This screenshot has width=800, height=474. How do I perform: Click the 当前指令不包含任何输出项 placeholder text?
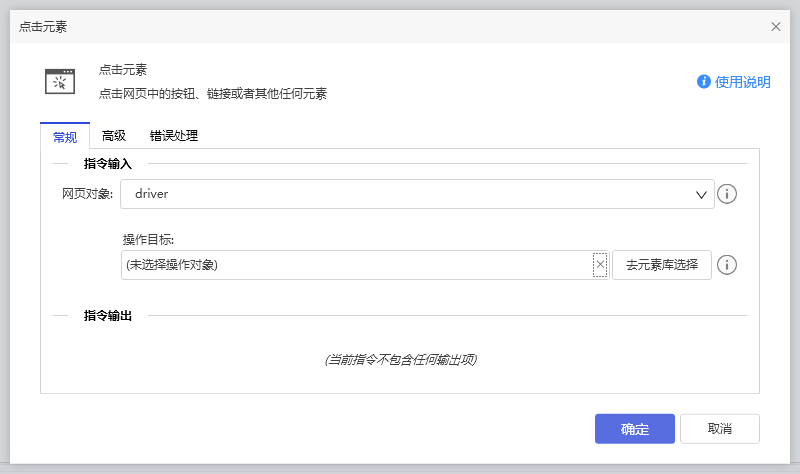pyautogui.click(x=400, y=359)
